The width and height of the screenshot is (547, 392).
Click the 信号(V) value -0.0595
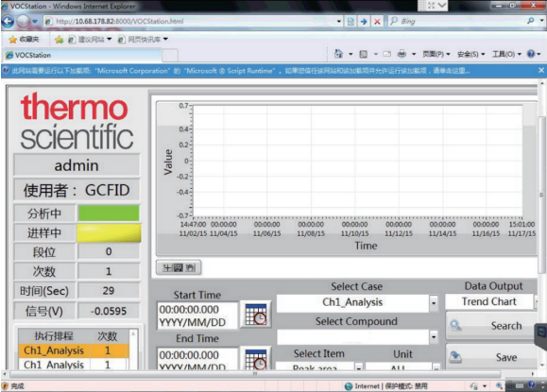[109, 311]
